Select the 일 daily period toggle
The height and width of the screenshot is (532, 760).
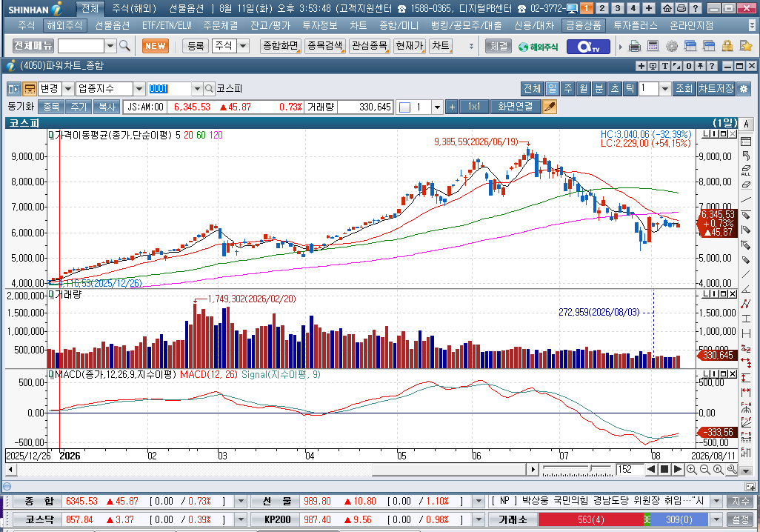[x=552, y=88]
